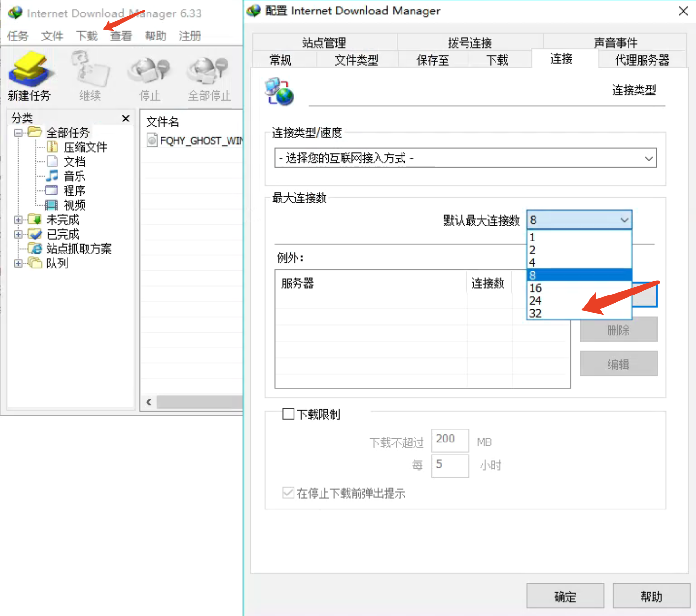Open the 查看 menu
Image resolution: width=696 pixels, height=616 pixels.
pos(121,36)
